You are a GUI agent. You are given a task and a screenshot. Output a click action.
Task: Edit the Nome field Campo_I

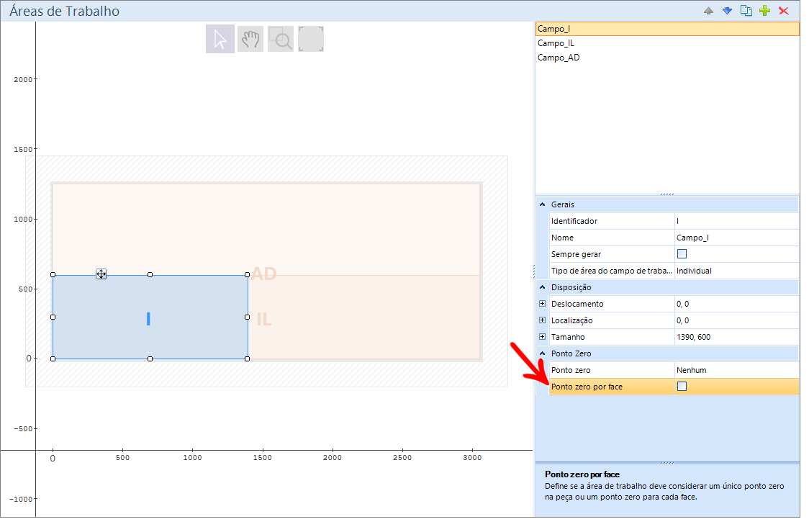tap(737, 238)
